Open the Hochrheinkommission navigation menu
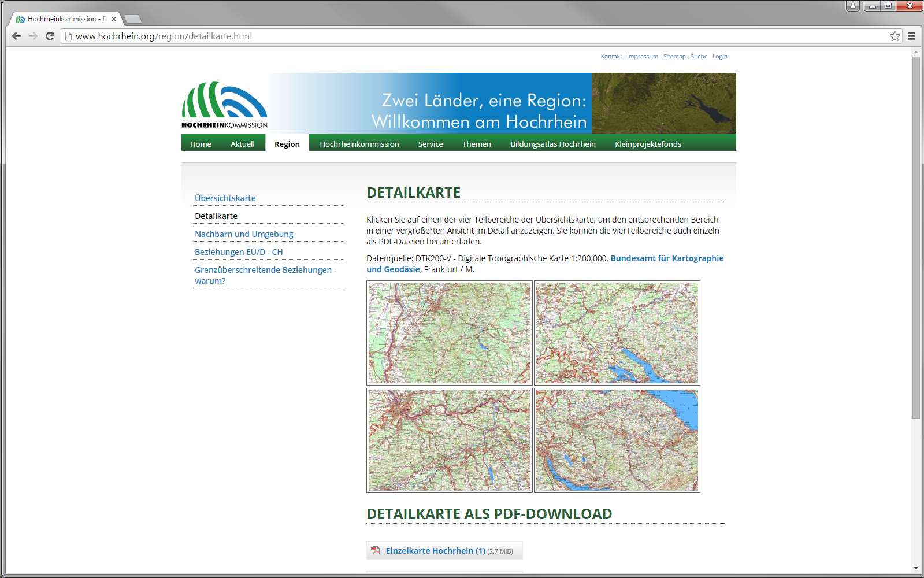Viewport: 924px width, 578px height. pyautogui.click(x=359, y=144)
